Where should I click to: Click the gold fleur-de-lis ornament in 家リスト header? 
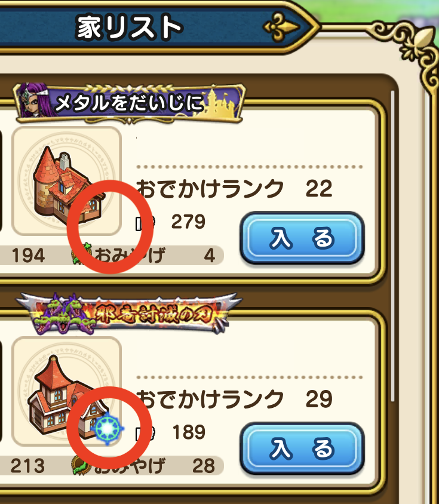pyautogui.click(x=281, y=27)
